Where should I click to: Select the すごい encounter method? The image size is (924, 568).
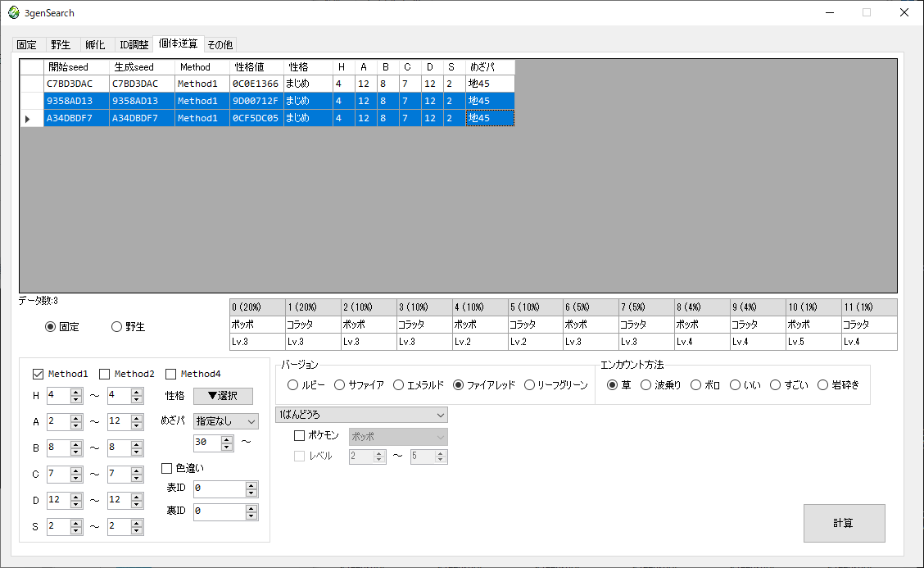point(789,385)
